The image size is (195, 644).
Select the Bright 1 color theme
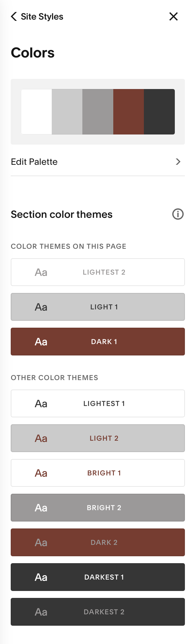tap(98, 473)
